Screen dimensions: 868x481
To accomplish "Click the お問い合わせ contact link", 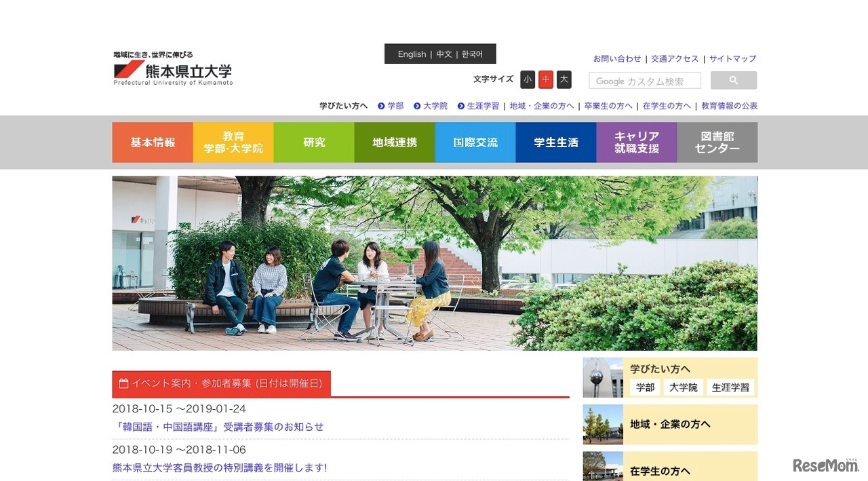I will tap(616, 58).
